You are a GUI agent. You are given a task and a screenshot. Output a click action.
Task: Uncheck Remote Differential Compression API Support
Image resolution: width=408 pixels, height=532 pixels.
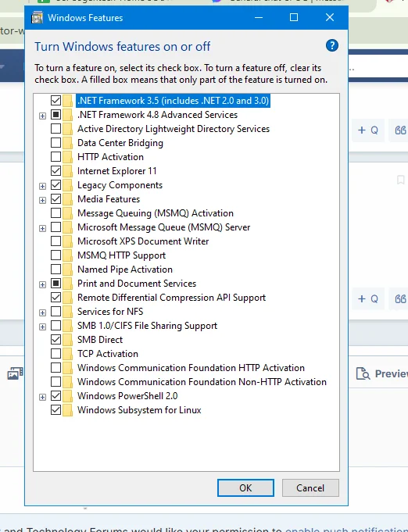(x=55, y=298)
